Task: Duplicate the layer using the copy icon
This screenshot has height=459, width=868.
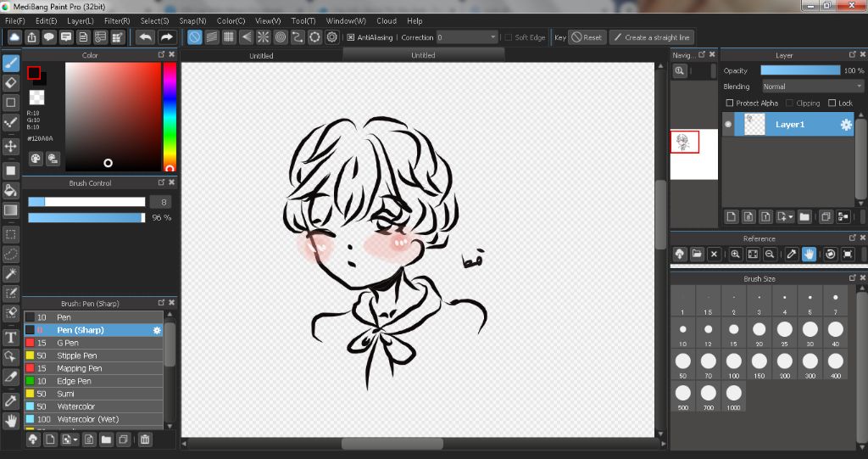Action: (x=826, y=216)
